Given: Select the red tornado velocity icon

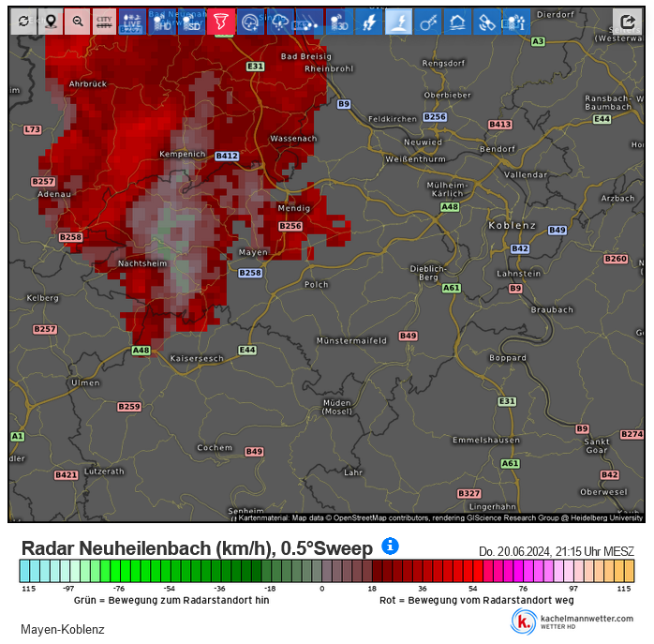Looking at the screenshot, I should coord(221,22).
